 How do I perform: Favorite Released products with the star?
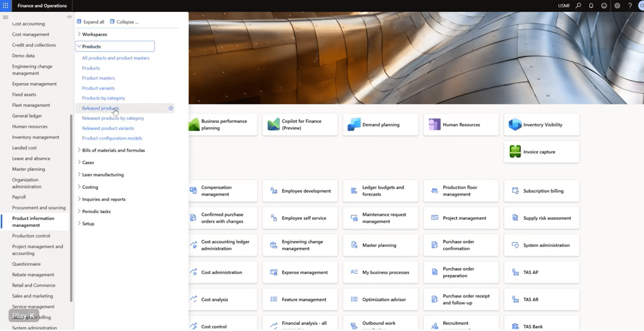pos(171,108)
